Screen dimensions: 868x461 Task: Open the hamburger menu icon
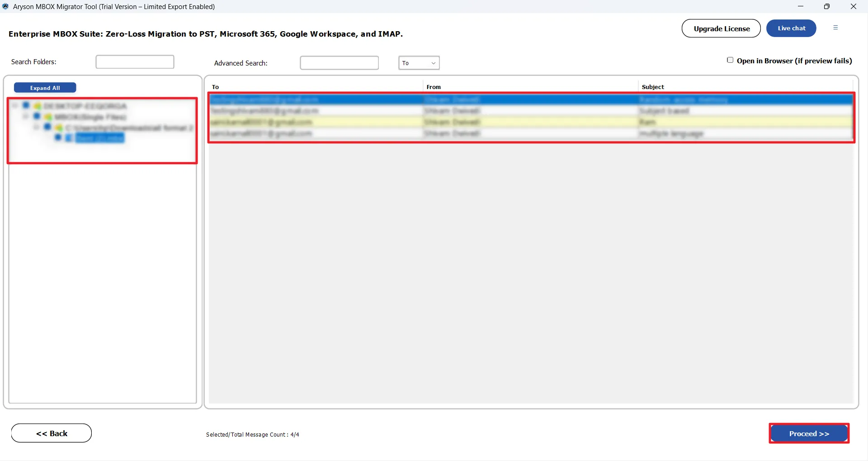pos(835,28)
